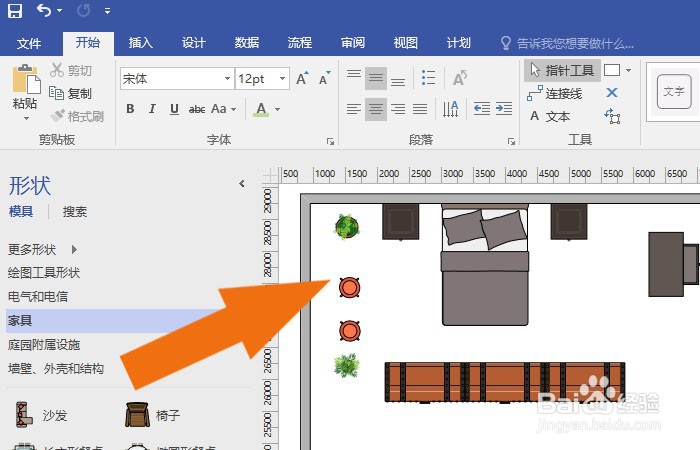Viewport: 700px width, 450px height.
Task: Collapse the 形状 shapes pane arrow
Action: coord(242,183)
